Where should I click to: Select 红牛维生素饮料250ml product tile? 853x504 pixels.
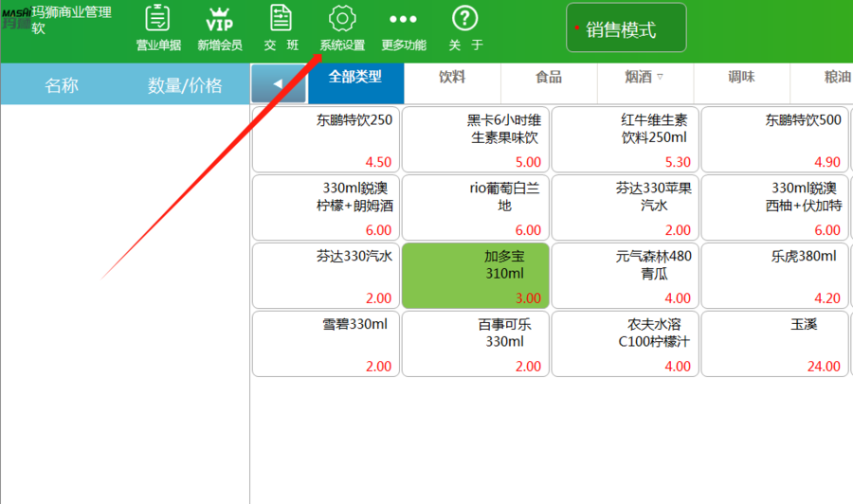point(626,139)
